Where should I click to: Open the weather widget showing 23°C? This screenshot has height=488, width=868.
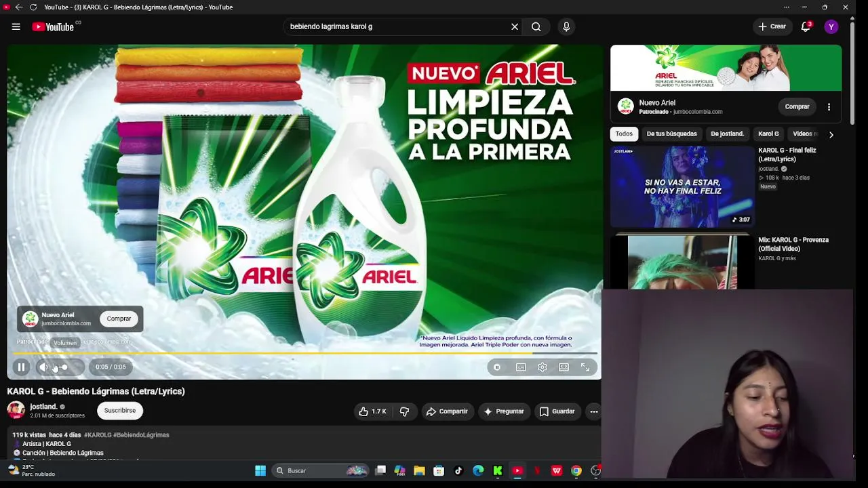pos(32,470)
